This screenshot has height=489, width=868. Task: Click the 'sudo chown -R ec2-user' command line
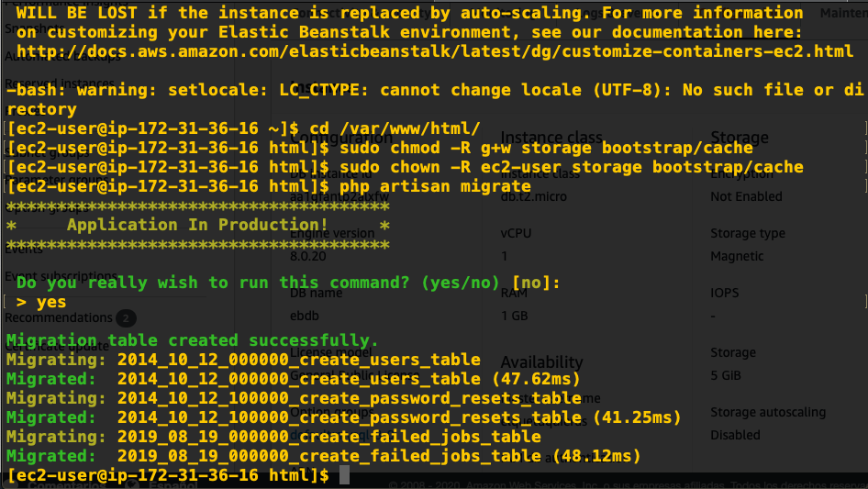point(572,167)
